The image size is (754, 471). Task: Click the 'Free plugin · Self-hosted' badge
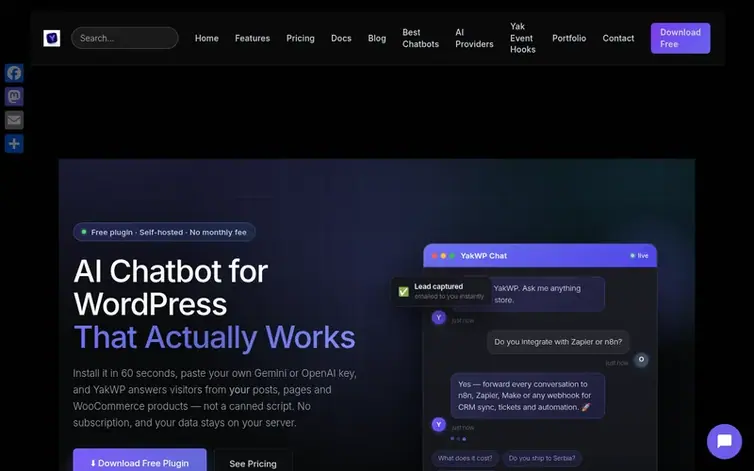tap(164, 232)
